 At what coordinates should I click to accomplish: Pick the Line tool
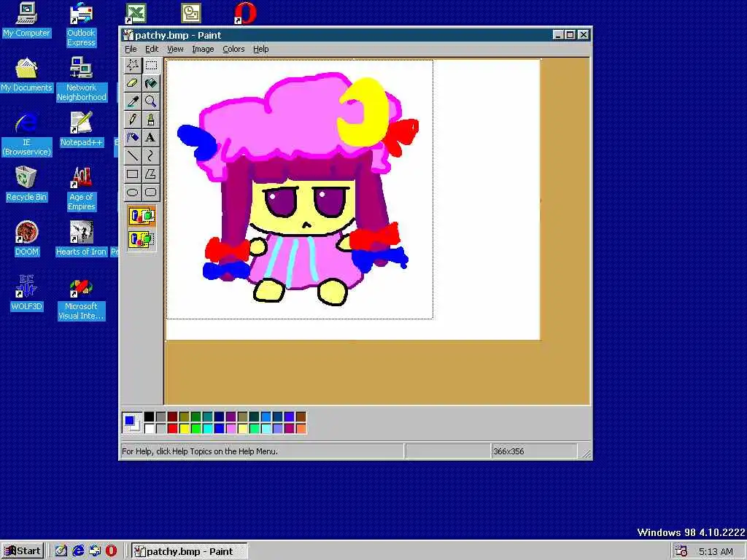click(x=133, y=156)
